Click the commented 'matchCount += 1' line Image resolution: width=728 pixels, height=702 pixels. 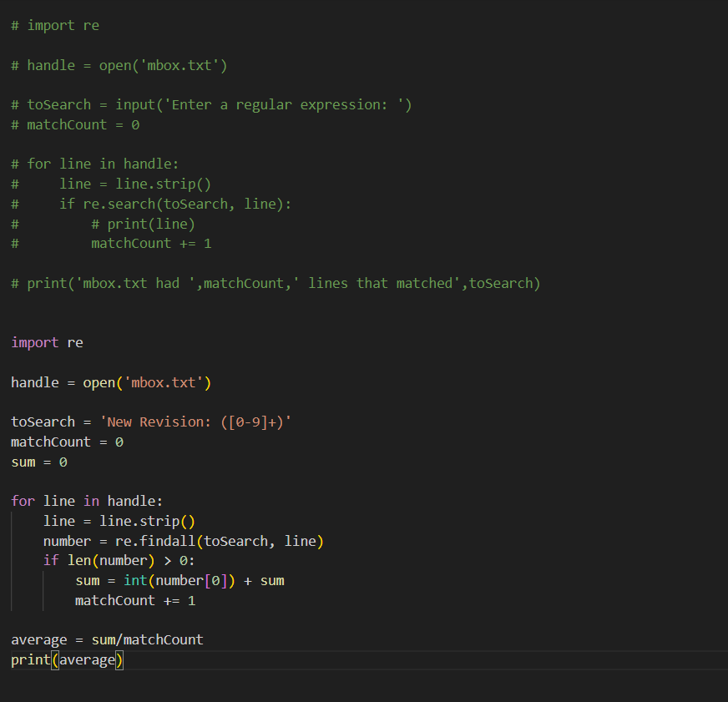coord(111,243)
